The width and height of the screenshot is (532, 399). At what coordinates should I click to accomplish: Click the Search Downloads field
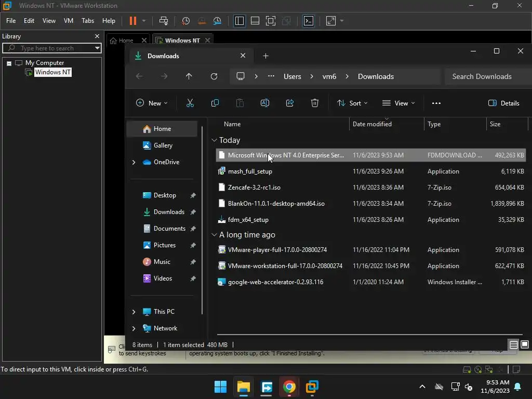[488, 77]
